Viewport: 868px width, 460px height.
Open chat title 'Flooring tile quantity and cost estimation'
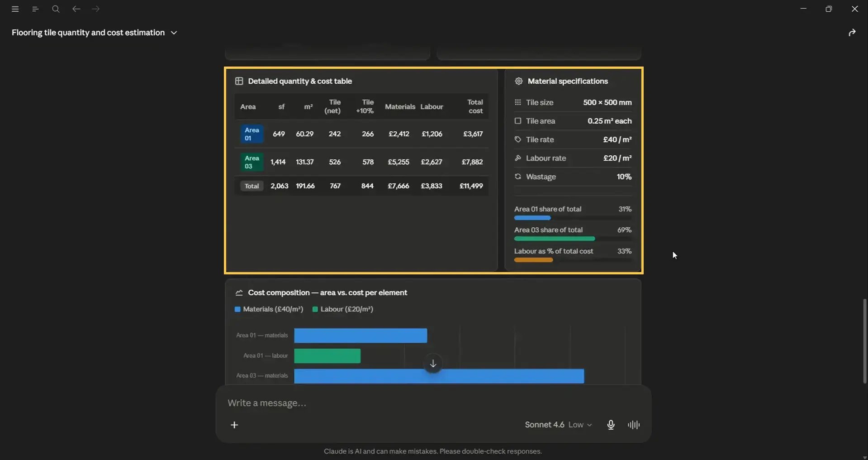88,33
